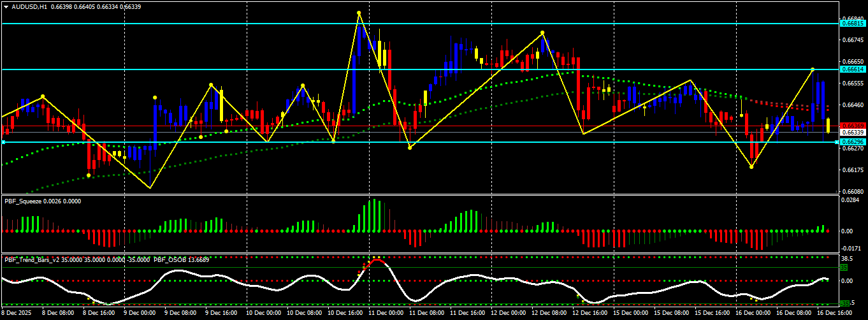Screen dimensions: 868x320
Task: Select the 12 Dec 00:00 time label
Action: click(x=508, y=313)
